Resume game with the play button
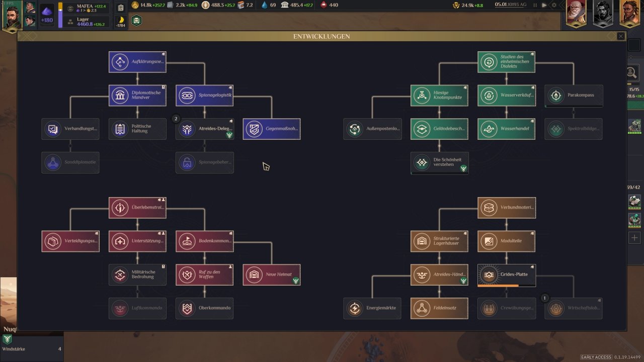The width and height of the screenshot is (644, 362). coord(543,5)
